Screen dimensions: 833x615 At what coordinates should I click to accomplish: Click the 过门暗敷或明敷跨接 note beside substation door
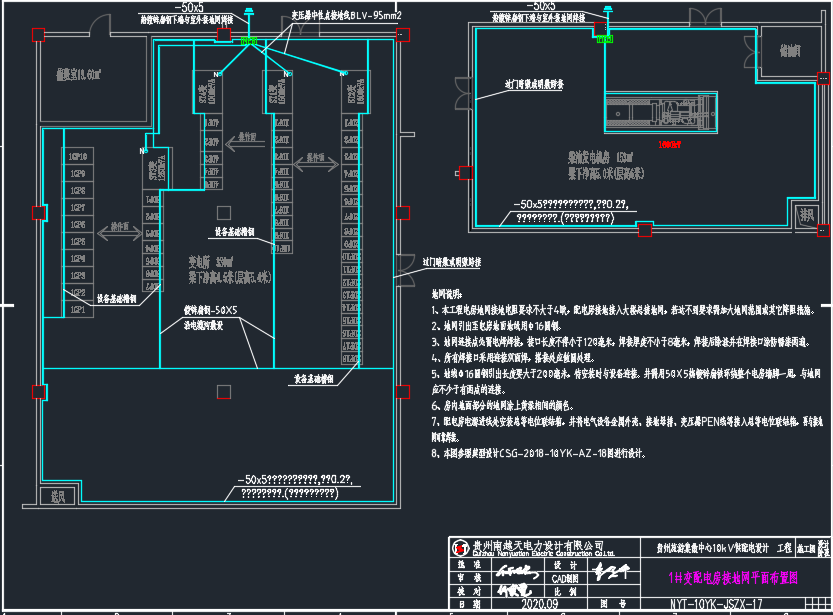(x=452, y=262)
